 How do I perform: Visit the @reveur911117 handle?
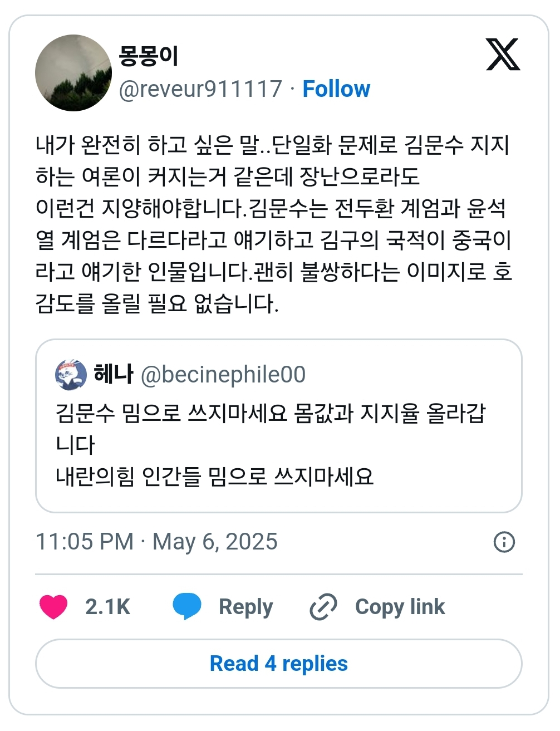(x=200, y=89)
